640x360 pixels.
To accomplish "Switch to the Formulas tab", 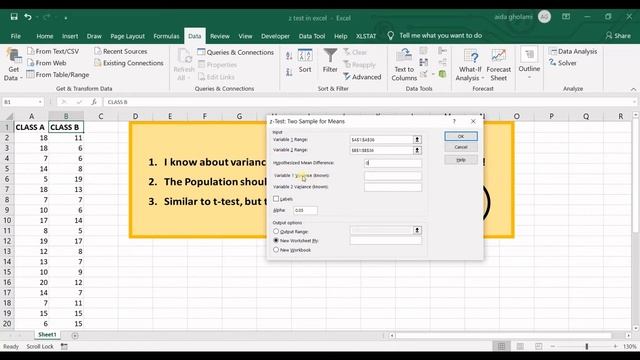I will (166, 36).
